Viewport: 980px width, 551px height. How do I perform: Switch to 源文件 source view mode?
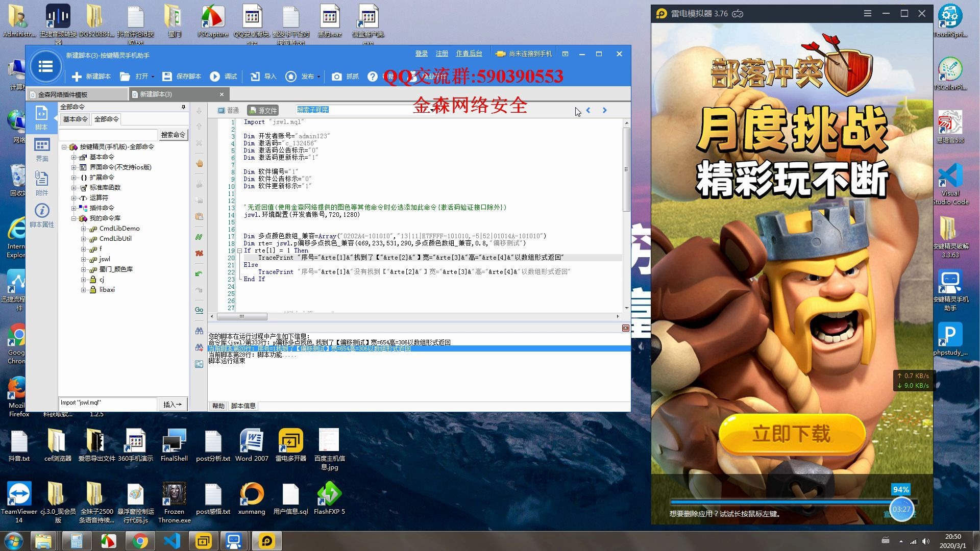click(262, 110)
